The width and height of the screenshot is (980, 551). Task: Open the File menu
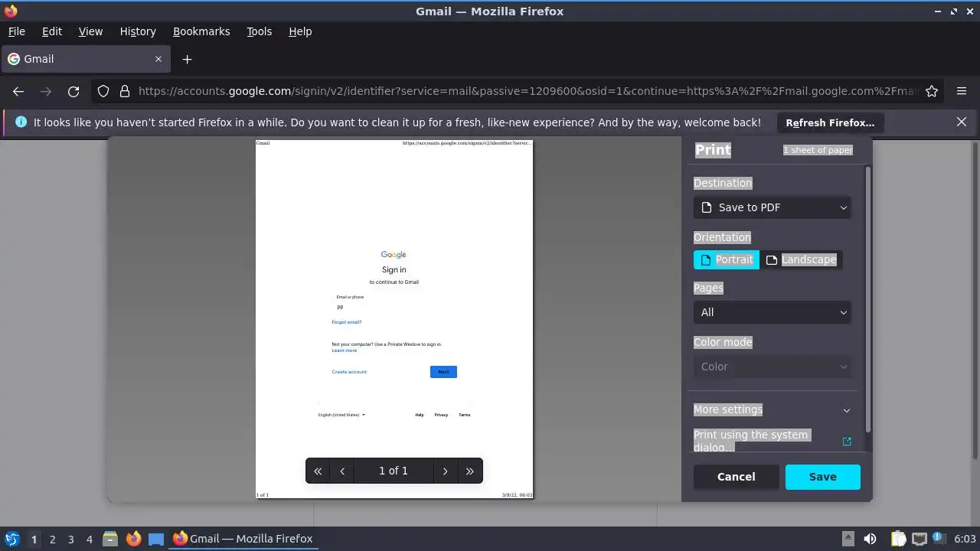16,31
